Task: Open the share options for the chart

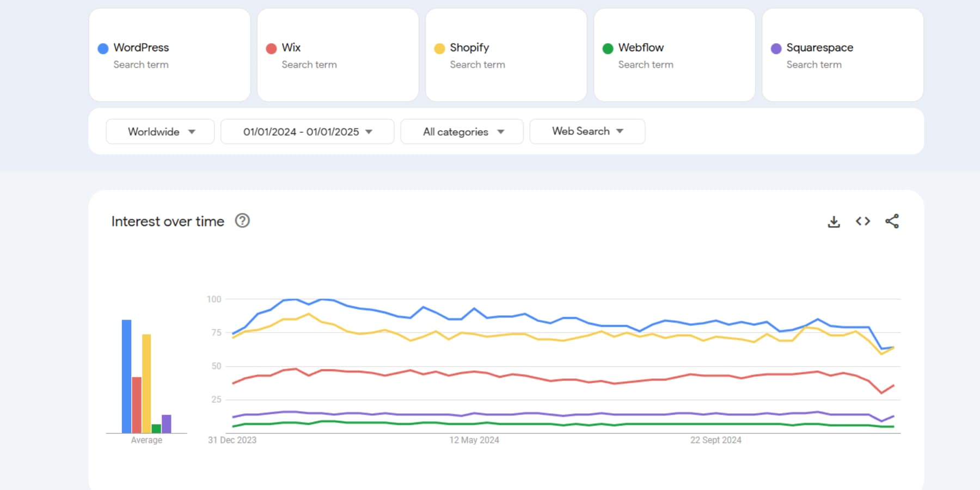Action: (x=892, y=221)
